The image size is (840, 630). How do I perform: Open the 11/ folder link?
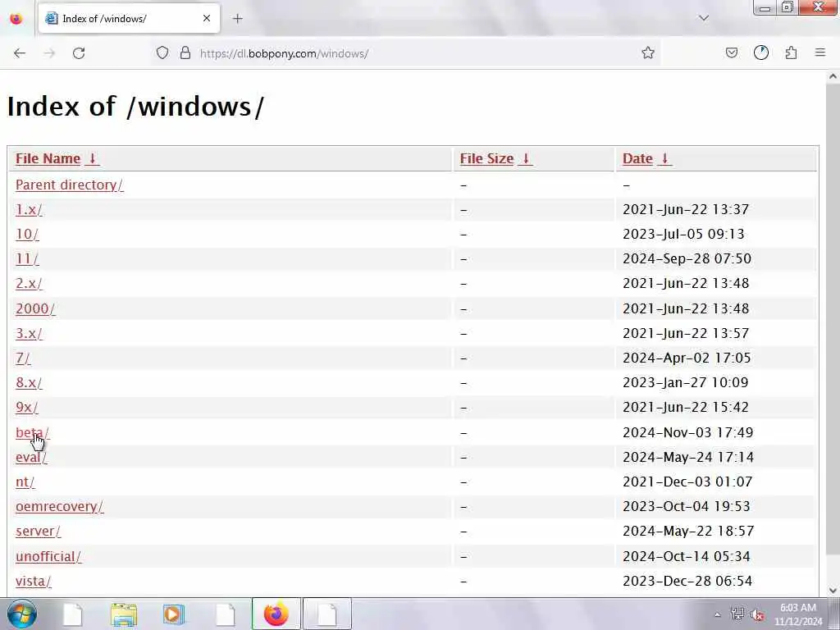27,258
